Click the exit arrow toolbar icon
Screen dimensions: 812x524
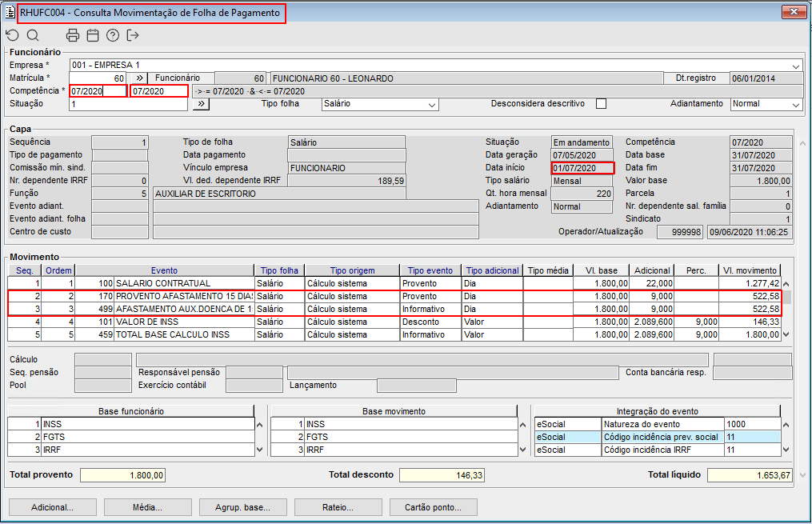133,35
